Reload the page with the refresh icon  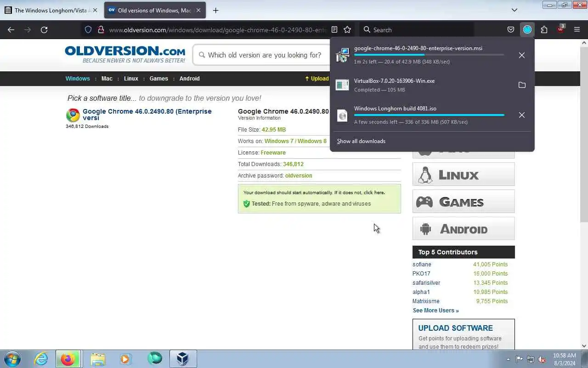[x=44, y=30]
